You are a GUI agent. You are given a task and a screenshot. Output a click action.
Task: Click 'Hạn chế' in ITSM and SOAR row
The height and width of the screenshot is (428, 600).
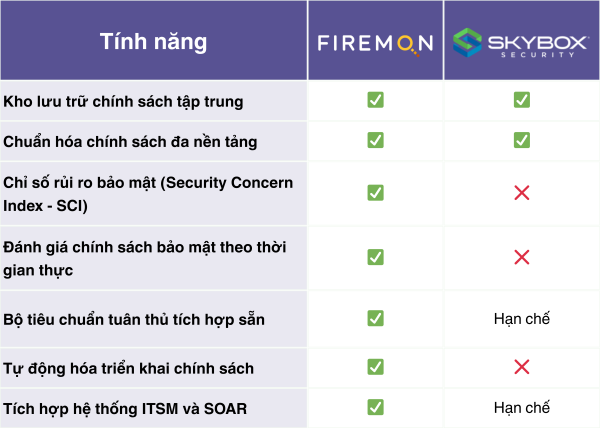pyautogui.click(x=521, y=407)
